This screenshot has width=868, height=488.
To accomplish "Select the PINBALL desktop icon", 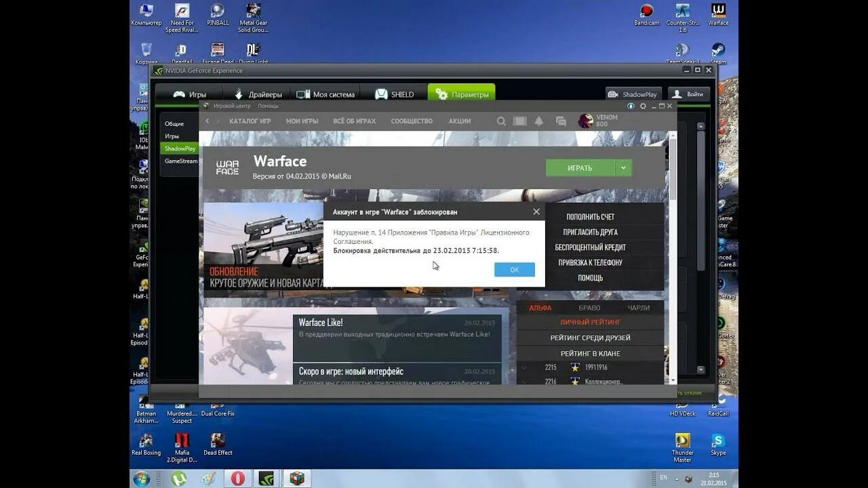I will click(x=218, y=16).
